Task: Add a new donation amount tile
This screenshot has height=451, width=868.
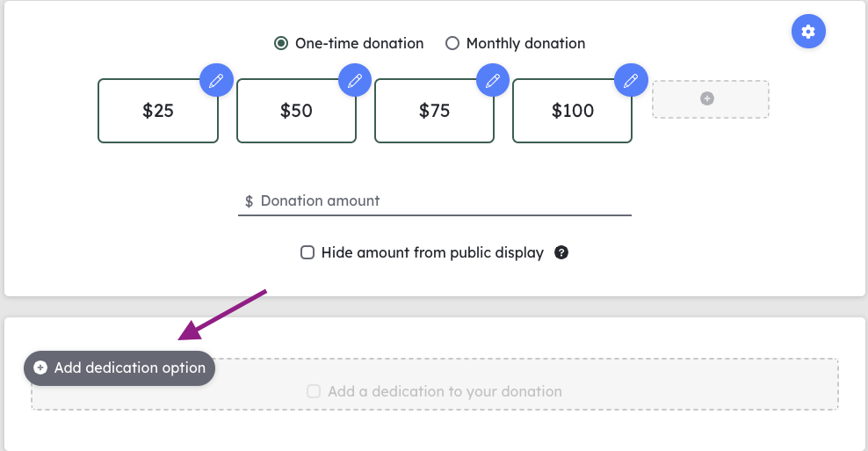Action: (710, 99)
